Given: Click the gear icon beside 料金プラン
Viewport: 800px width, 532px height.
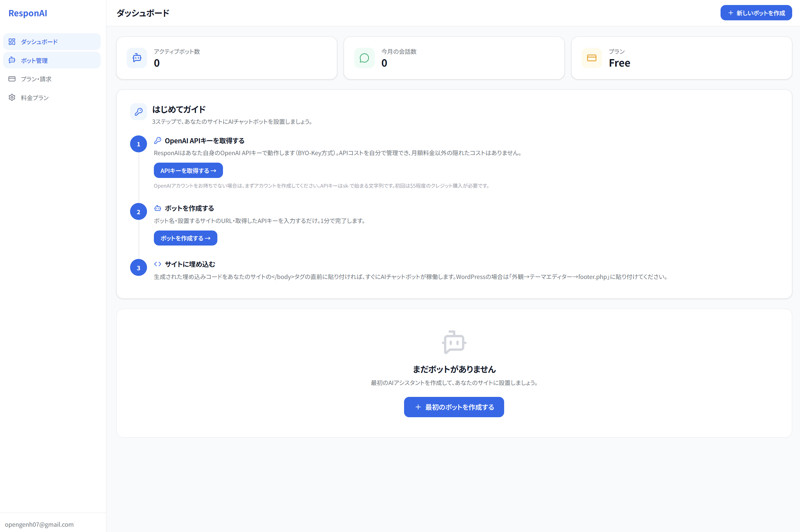Looking at the screenshot, I should point(12,97).
